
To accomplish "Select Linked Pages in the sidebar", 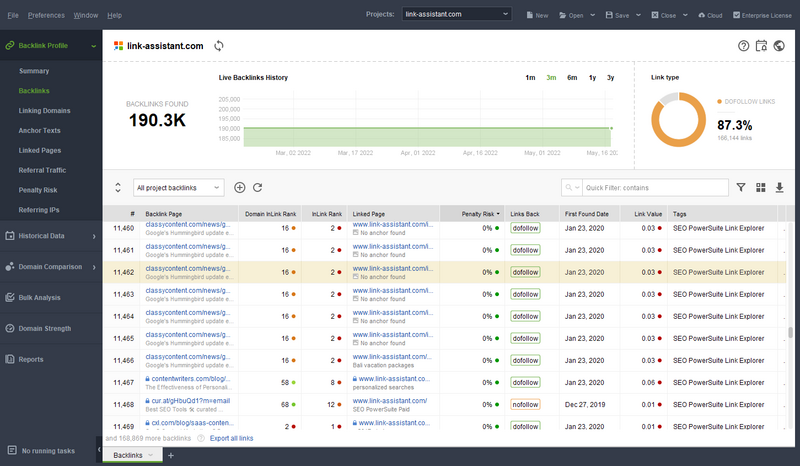I will (x=40, y=151).
